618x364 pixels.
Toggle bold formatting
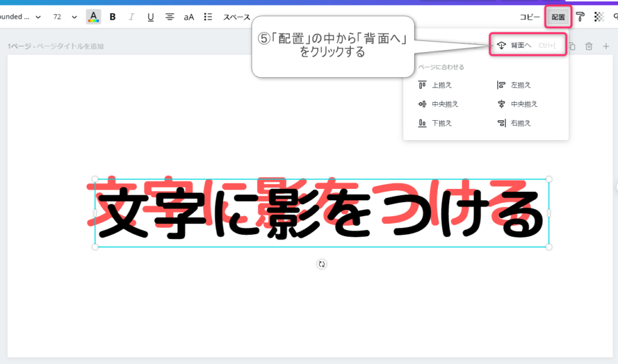pos(113,17)
